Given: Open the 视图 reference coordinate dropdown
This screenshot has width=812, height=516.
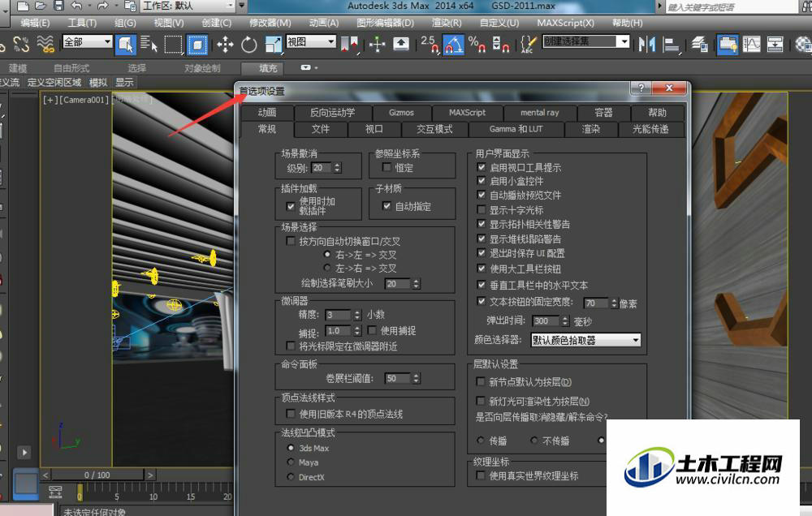Looking at the screenshot, I should click(x=311, y=41).
